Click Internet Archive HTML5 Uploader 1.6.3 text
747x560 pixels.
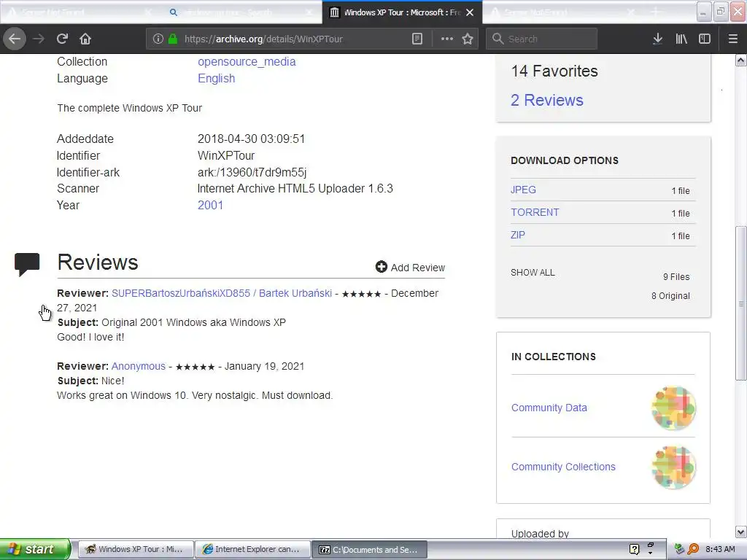pyautogui.click(x=295, y=189)
